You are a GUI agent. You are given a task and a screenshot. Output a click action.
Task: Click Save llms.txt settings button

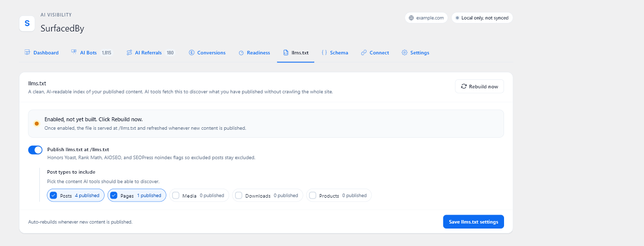tap(473, 222)
